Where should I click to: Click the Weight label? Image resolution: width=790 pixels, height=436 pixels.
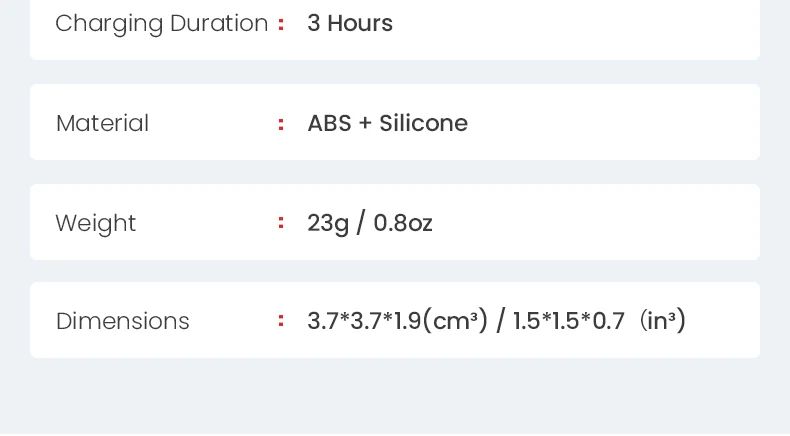(96, 224)
